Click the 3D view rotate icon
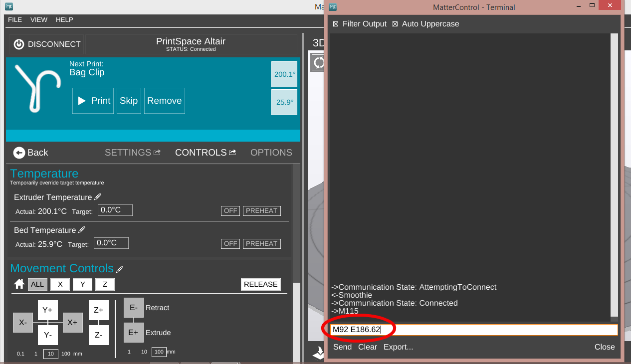The width and height of the screenshot is (631, 364). pos(319,62)
